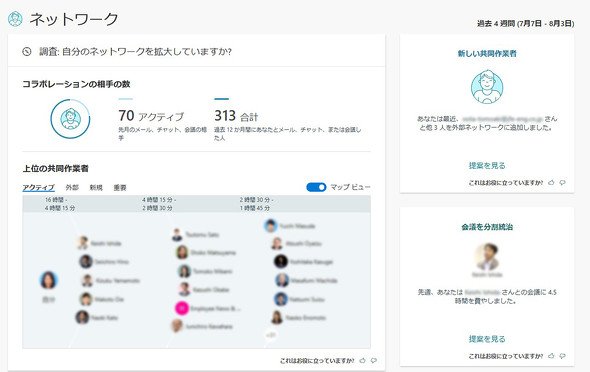Viewport: 590px width, 372px height.
Task: Thumbs down the 会議を分割統治 card
Action: [563, 355]
